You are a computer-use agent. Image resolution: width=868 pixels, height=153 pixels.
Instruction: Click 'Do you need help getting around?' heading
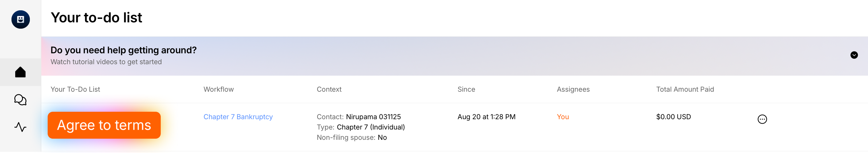(123, 50)
